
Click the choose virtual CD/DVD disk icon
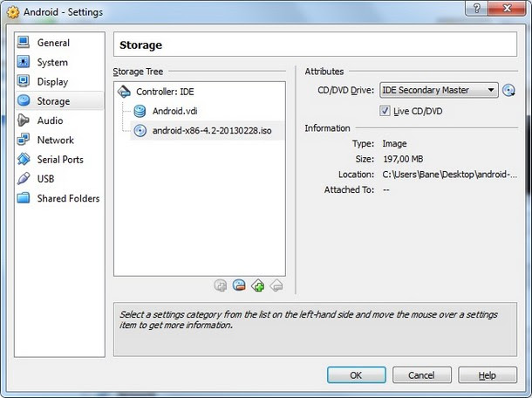(508, 90)
